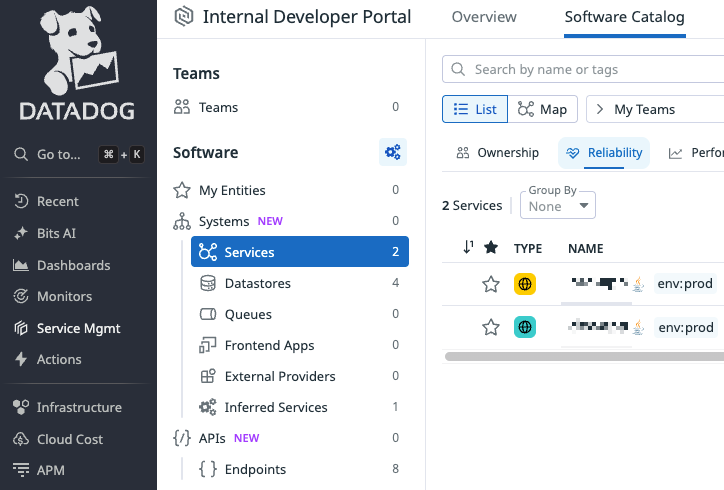Sort by the NAME column header

tap(585, 248)
